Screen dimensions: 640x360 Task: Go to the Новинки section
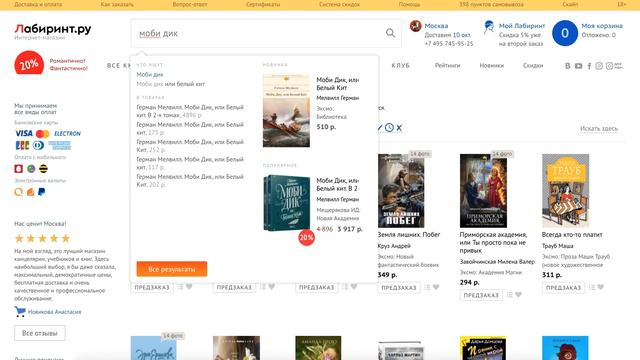(x=491, y=66)
